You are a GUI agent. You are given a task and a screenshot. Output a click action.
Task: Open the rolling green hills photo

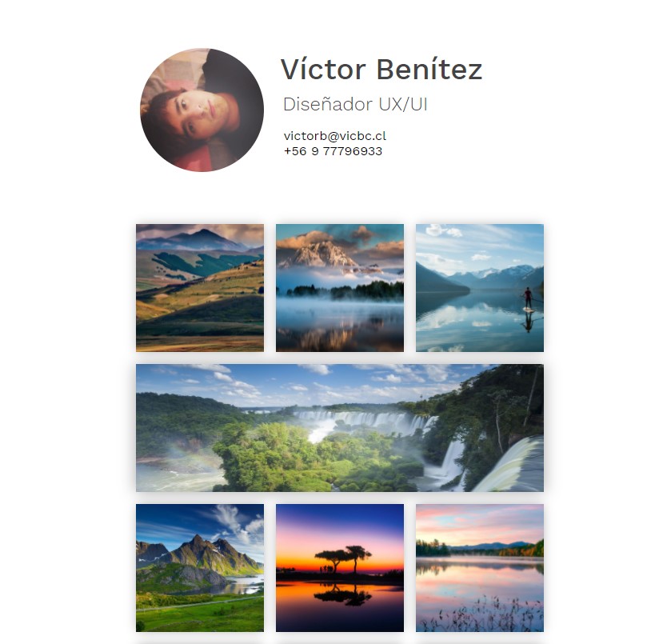(x=200, y=287)
